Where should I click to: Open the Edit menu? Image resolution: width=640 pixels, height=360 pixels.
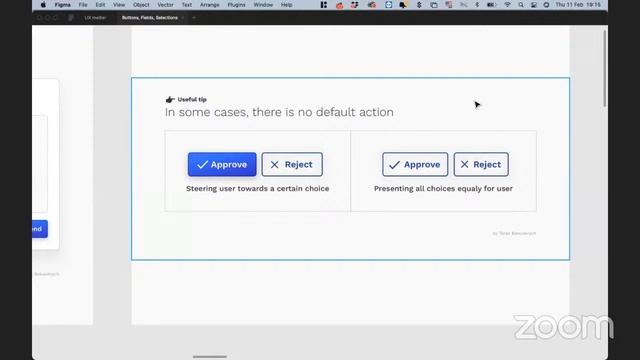click(100, 5)
